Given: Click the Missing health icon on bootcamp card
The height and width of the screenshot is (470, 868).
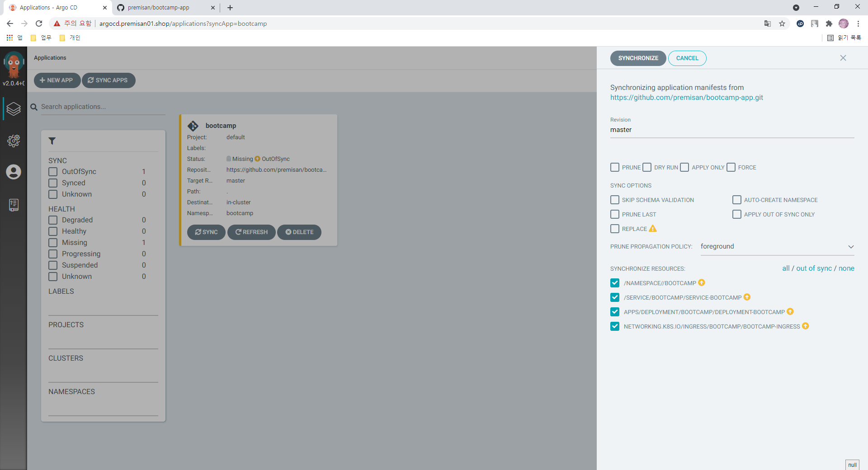Looking at the screenshot, I should click(x=229, y=159).
